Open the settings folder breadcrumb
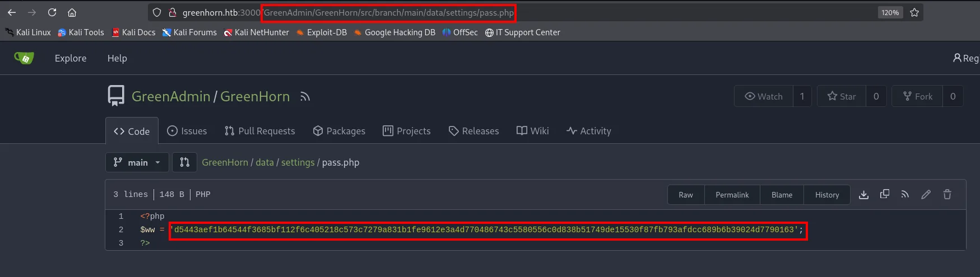 click(x=298, y=162)
